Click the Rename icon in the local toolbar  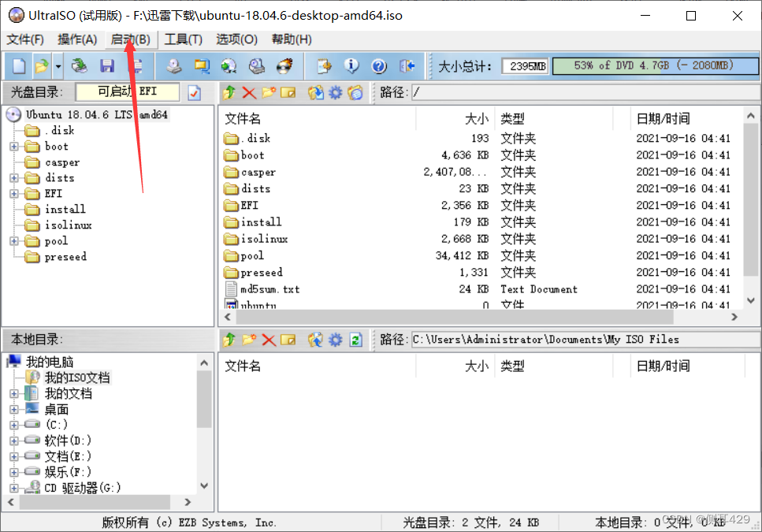click(288, 340)
